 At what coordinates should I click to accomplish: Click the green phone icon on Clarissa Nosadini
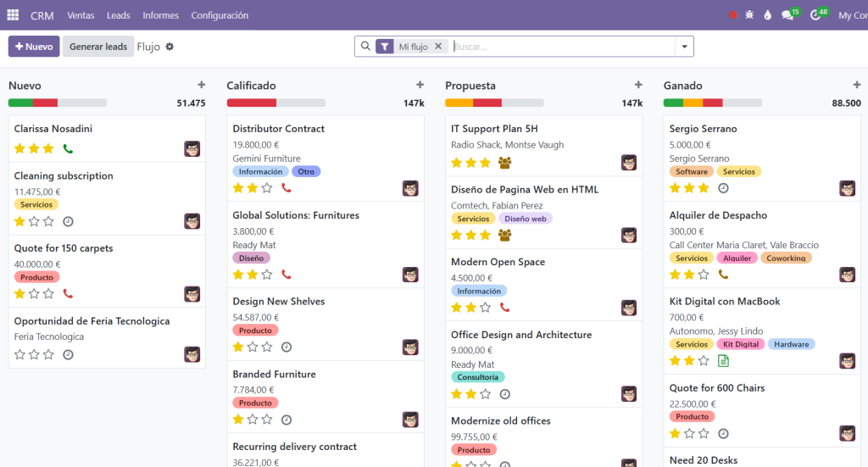[x=68, y=149]
